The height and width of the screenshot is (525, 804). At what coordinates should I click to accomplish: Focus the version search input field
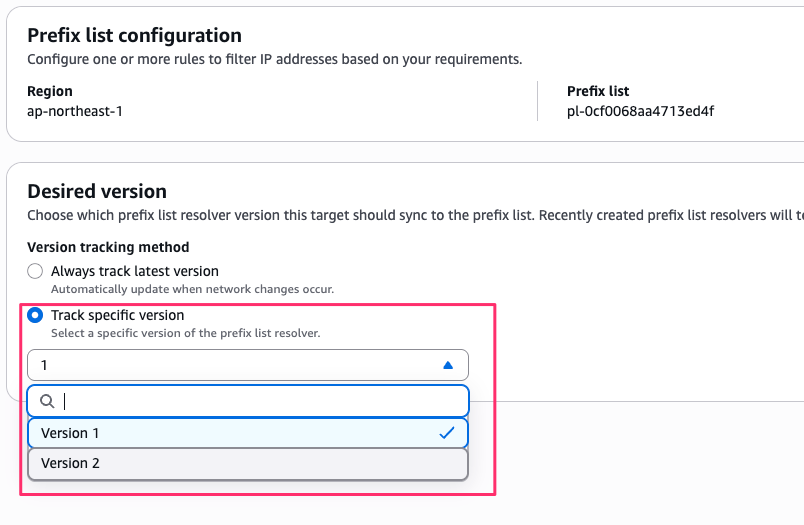260,401
